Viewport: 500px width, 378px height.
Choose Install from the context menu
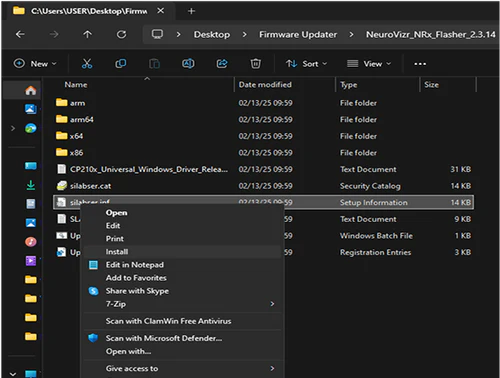182,252
